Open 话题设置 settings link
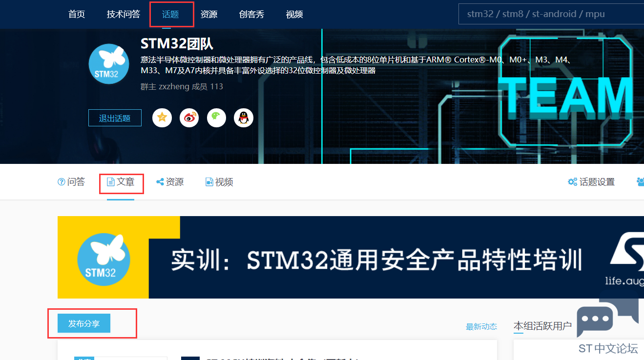This screenshot has width=644, height=360. click(x=591, y=182)
